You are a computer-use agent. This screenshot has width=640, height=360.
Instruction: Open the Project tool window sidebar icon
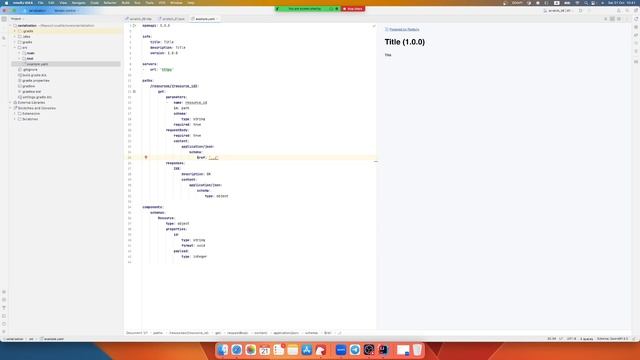coord(4,19)
